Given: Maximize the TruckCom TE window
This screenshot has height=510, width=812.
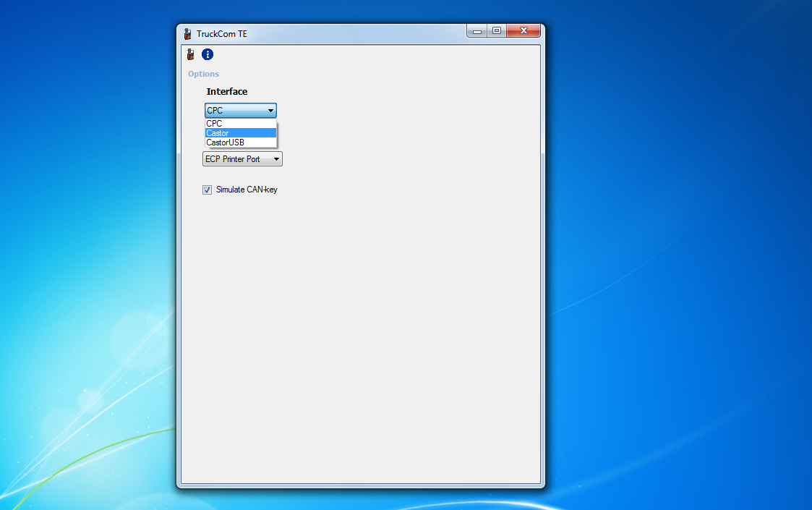Looking at the screenshot, I should pos(496,31).
